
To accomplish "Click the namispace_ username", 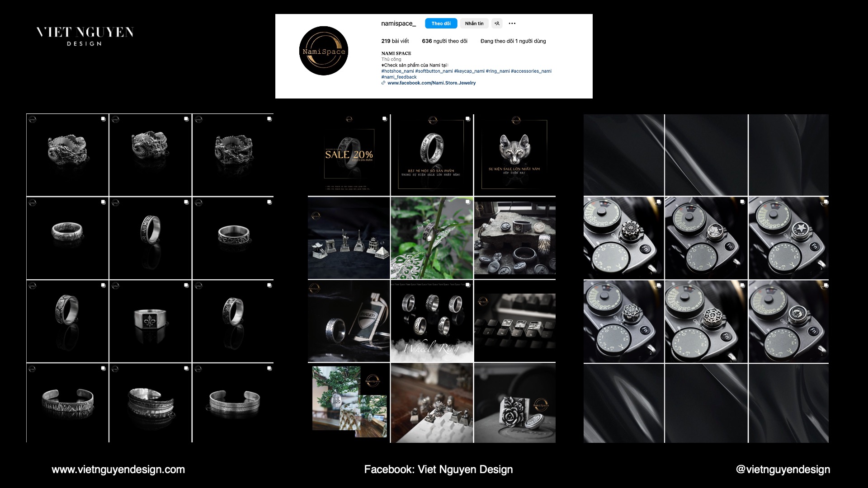I will (398, 23).
